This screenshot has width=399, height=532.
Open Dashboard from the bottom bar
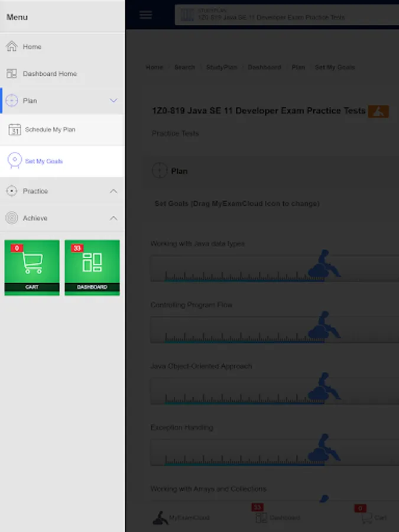click(278, 517)
